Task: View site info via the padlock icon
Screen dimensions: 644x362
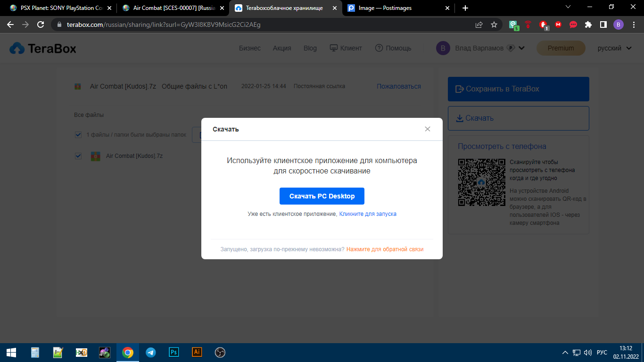Action: click(59, 25)
